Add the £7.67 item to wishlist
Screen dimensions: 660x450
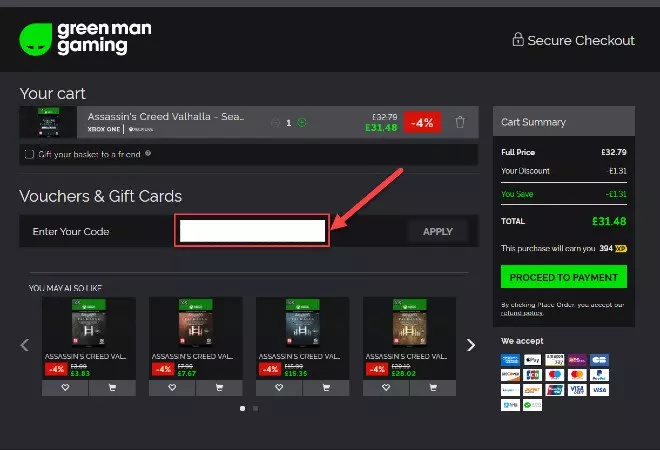(x=172, y=388)
